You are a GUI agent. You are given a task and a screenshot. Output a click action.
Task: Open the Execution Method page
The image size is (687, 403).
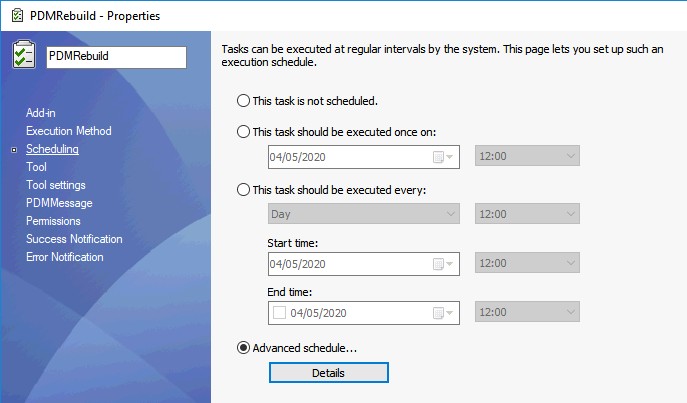[x=68, y=131]
